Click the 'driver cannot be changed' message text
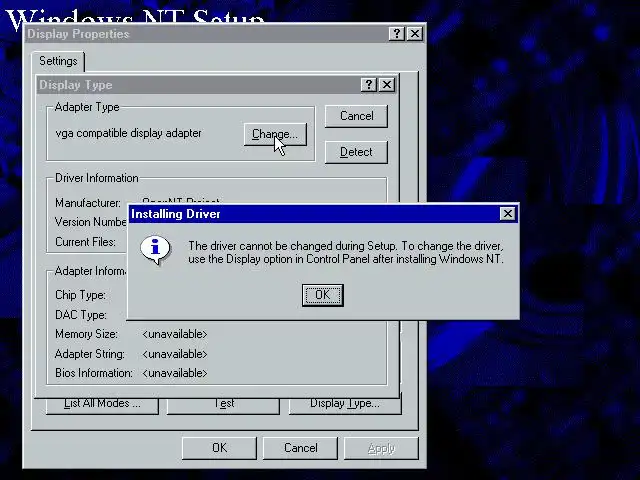Screen dimensions: 640x480 [x=346, y=253]
